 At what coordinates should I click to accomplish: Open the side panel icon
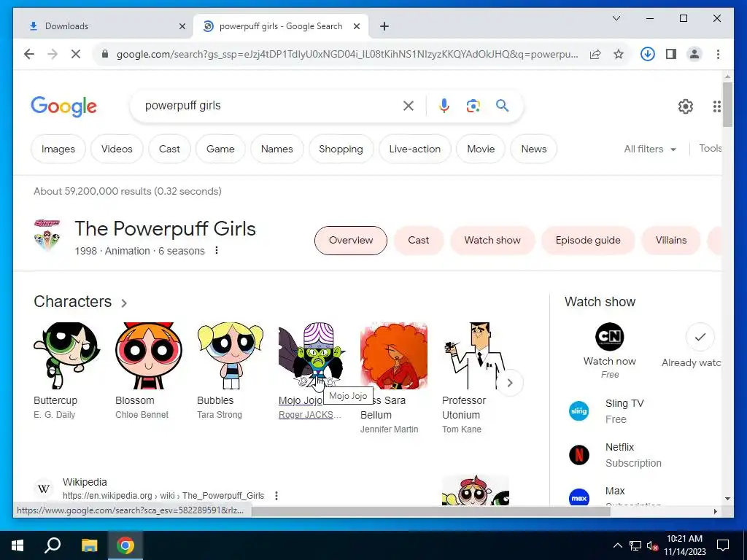[671, 54]
